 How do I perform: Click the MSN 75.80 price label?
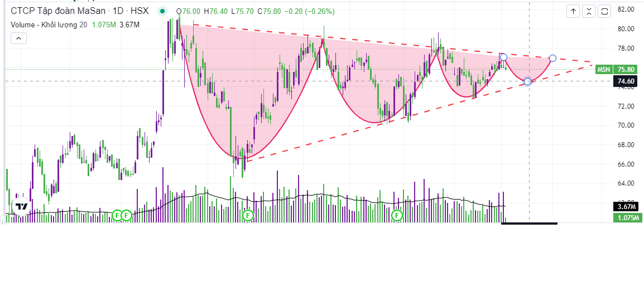pos(616,69)
